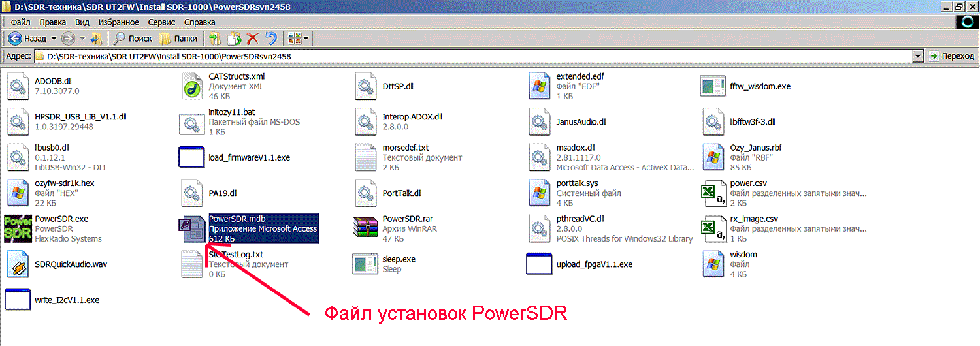
Task: Click the Поиск search button
Action: click(x=133, y=39)
